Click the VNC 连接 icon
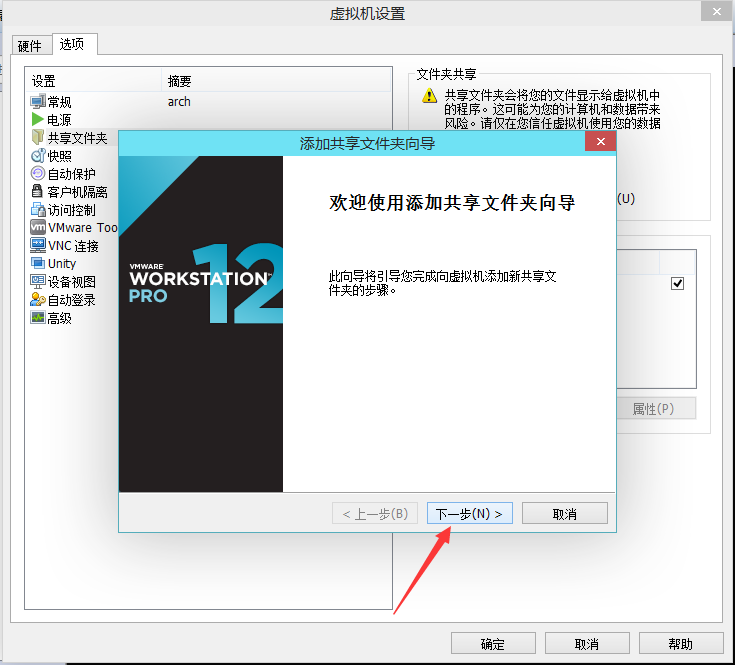Screen dimensions: 735x665 [38, 246]
